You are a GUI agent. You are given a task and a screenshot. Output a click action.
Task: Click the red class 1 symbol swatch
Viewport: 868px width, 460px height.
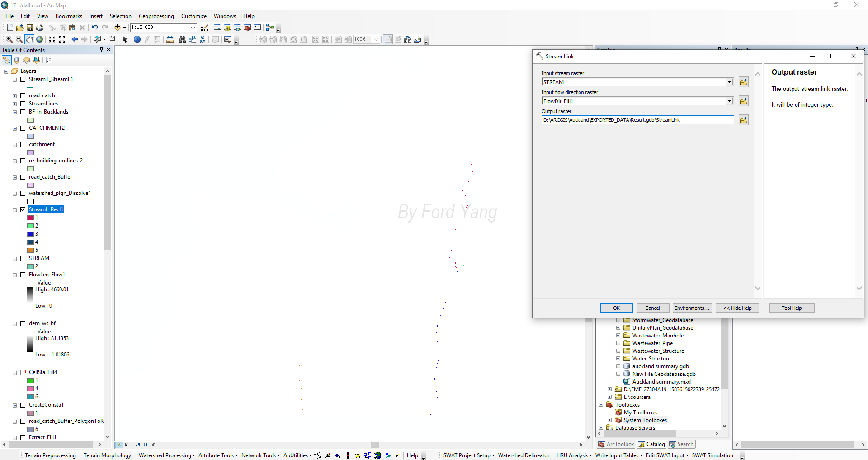[31, 218]
